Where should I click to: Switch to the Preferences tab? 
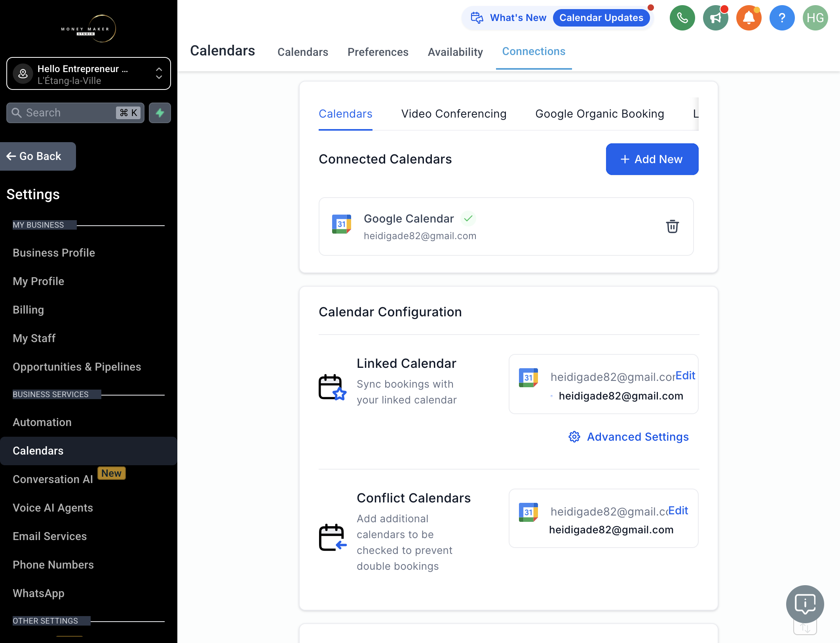pos(378,52)
